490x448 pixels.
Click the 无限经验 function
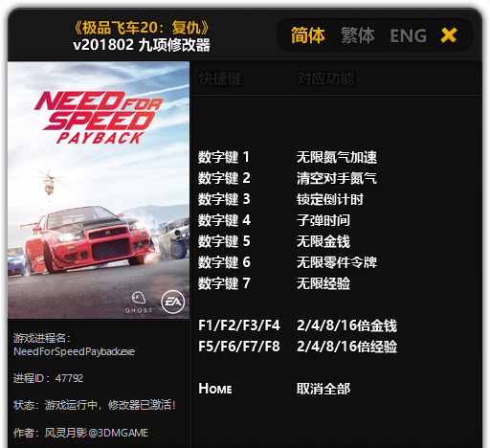click(x=323, y=283)
